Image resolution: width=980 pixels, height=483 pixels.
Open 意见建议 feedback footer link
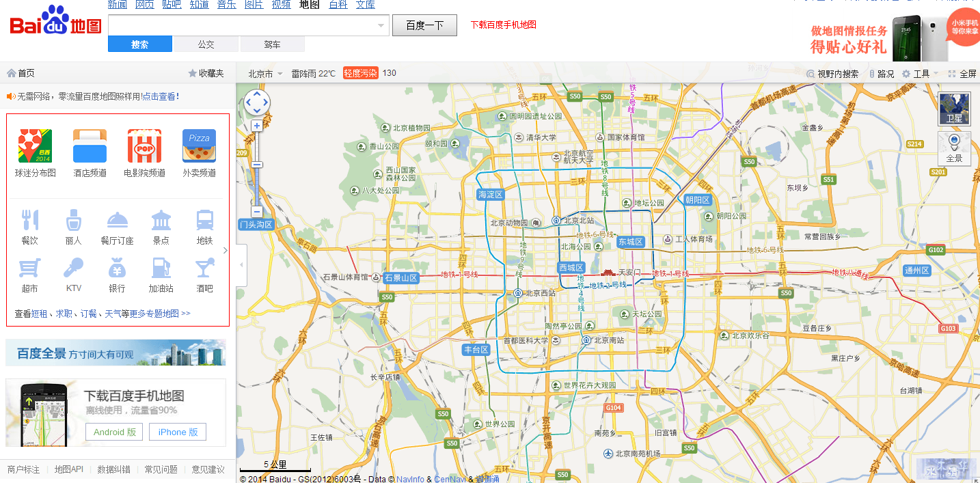(208, 469)
